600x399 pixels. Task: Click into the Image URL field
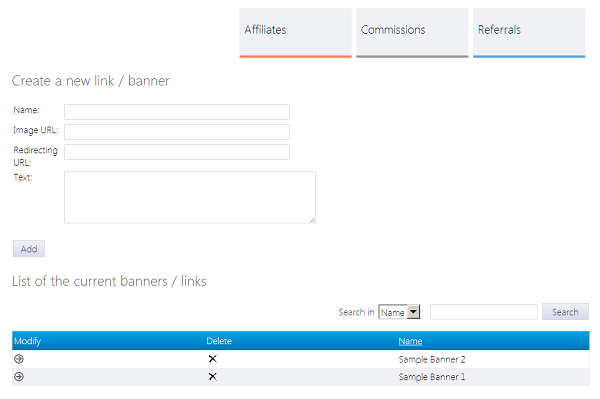[x=177, y=132]
